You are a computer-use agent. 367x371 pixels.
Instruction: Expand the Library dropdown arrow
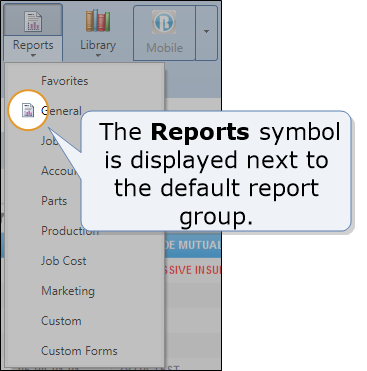coord(98,55)
